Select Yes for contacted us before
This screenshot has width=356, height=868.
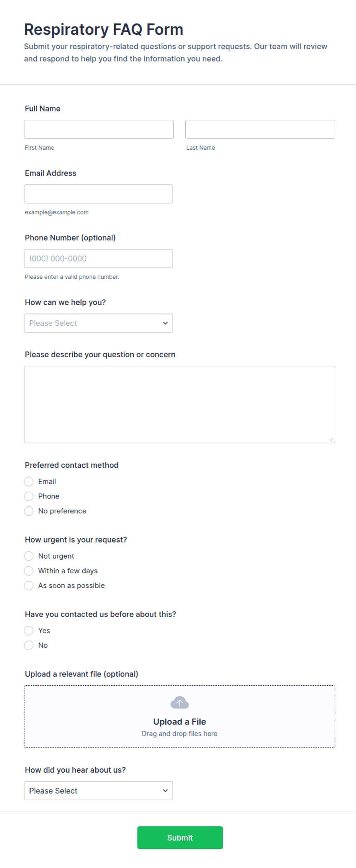29,631
